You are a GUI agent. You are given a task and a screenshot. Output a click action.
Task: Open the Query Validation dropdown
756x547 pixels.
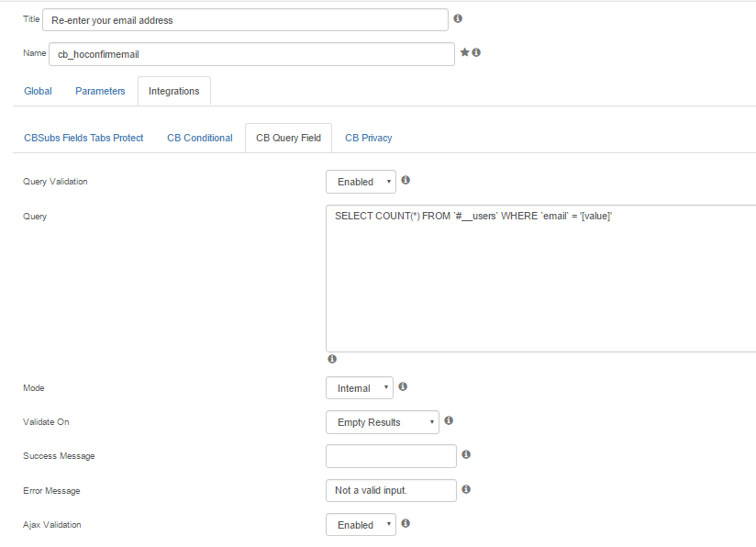tap(361, 182)
